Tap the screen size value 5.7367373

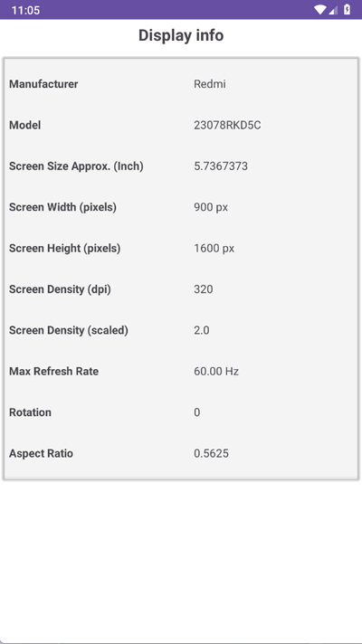[221, 166]
